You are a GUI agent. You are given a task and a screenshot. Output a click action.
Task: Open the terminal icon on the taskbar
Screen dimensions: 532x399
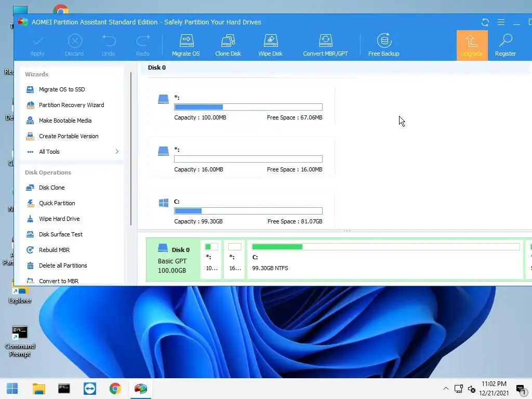(x=64, y=389)
